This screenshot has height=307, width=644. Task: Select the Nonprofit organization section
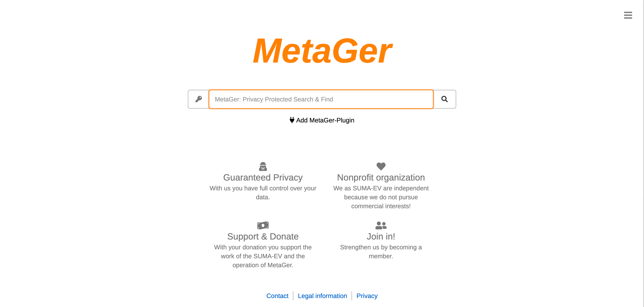click(381, 186)
